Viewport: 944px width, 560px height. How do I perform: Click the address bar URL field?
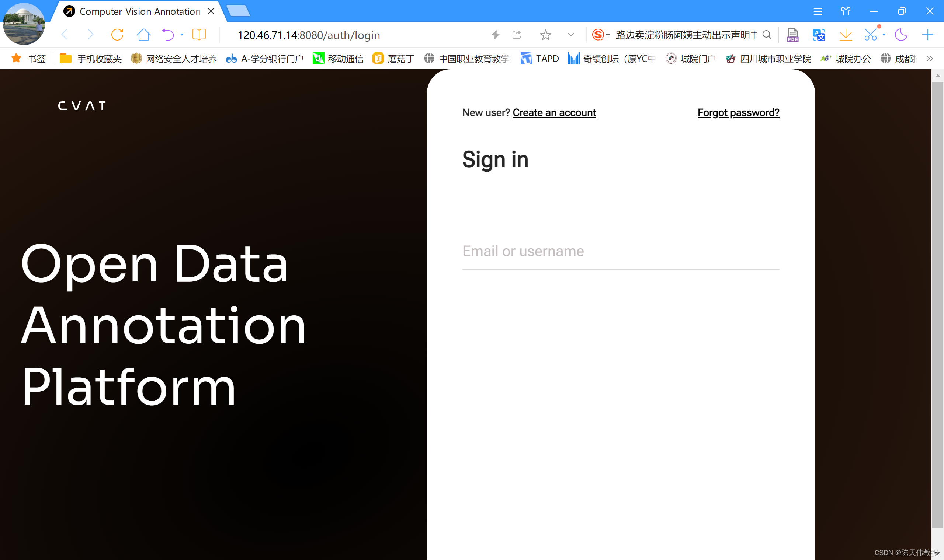pos(309,35)
